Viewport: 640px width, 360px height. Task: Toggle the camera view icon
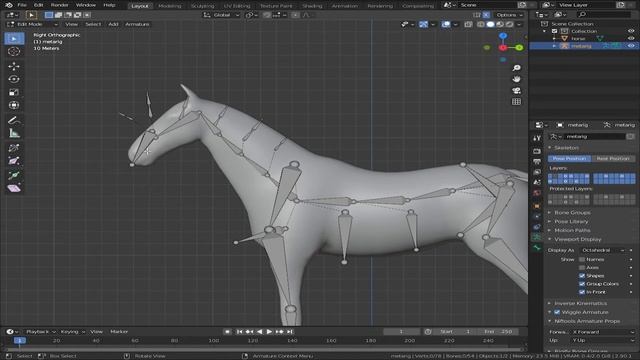pos(516,90)
